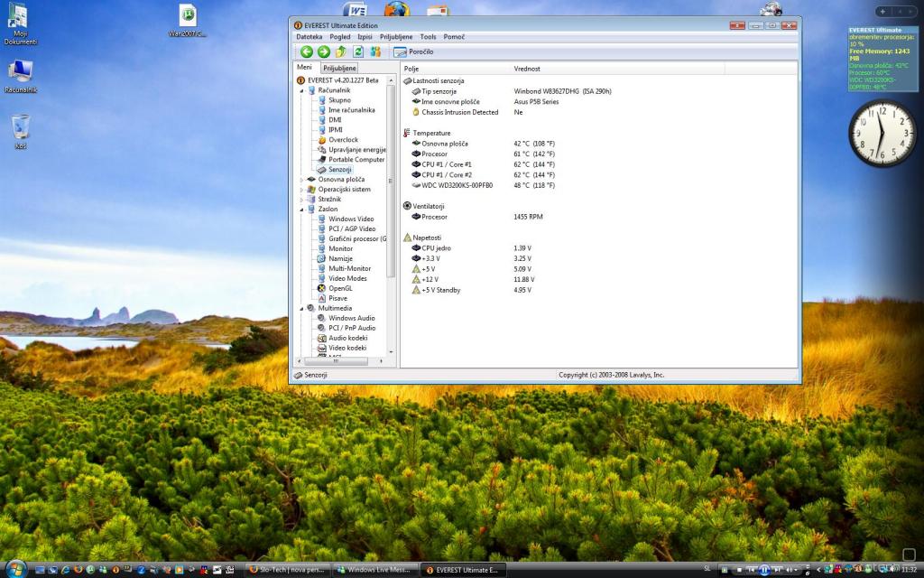Screen dimensions: 924x578
Task: Select Namizje in the tree
Action: (336, 259)
